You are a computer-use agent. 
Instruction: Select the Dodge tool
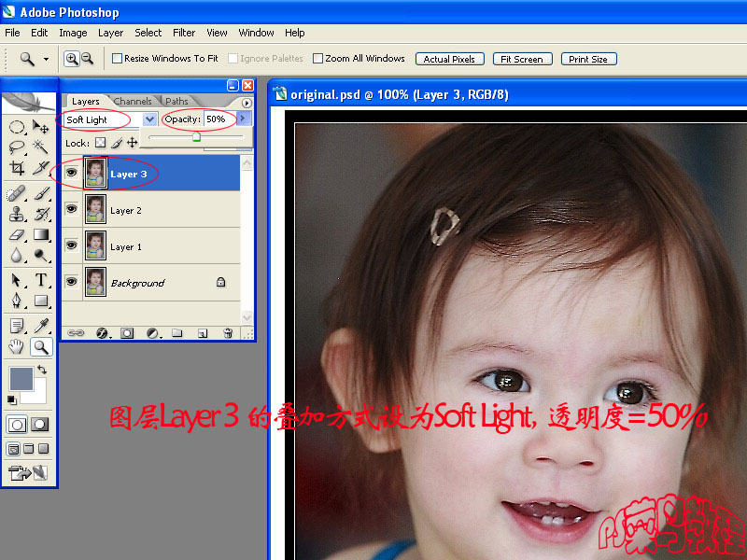(40, 256)
